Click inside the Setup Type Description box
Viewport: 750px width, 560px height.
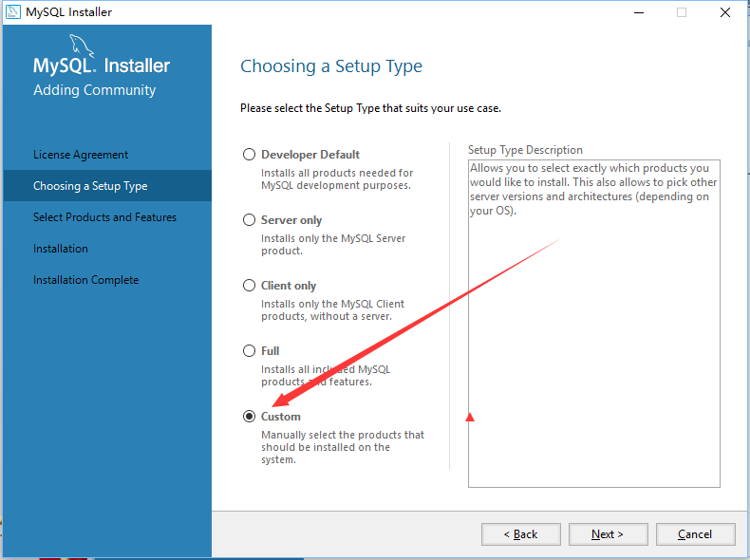[x=594, y=324]
